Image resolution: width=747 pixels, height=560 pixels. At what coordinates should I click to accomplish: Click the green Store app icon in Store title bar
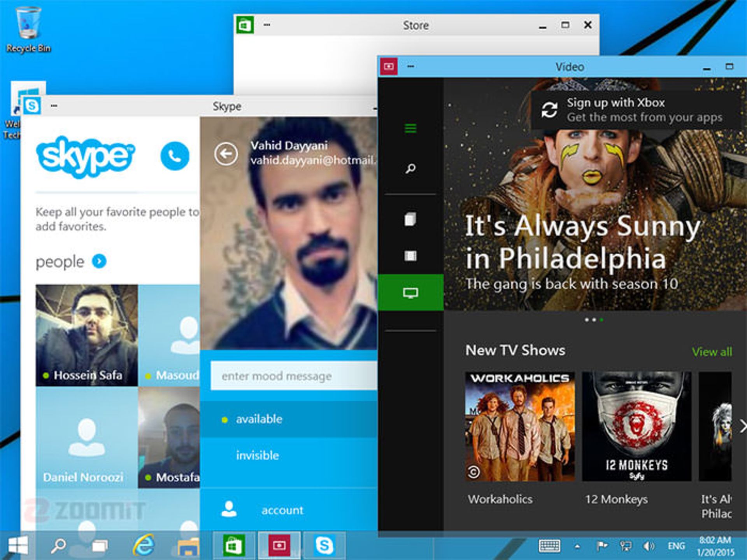(x=245, y=25)
